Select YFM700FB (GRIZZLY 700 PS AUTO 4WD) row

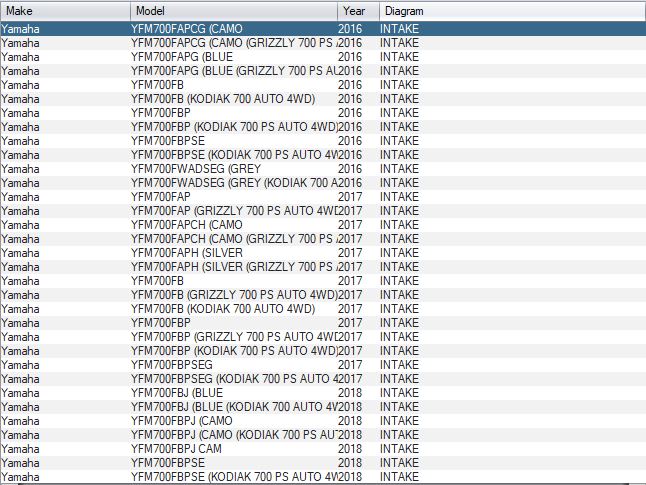click(x=323, y=295)
